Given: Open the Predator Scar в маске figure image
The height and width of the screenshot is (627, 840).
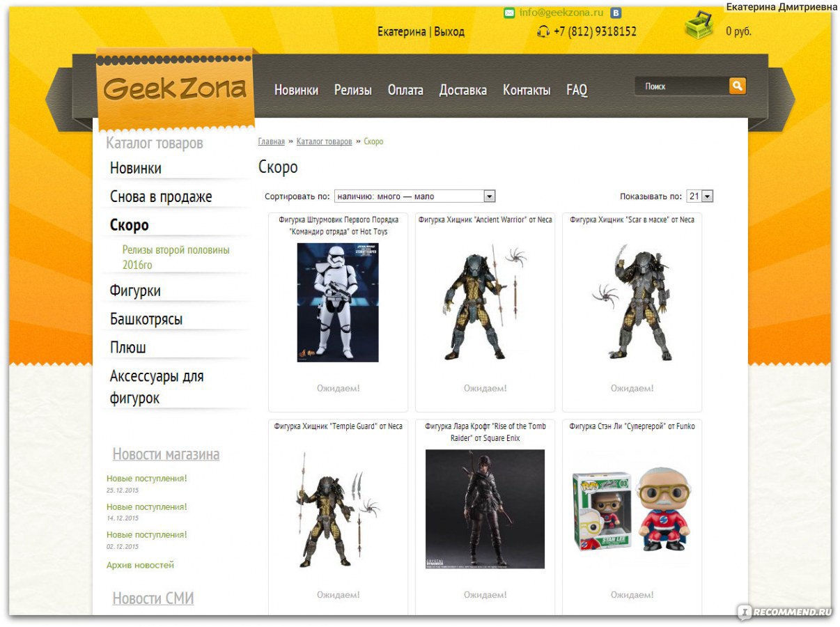Looking at the screenshot, I should click(632, 302).
